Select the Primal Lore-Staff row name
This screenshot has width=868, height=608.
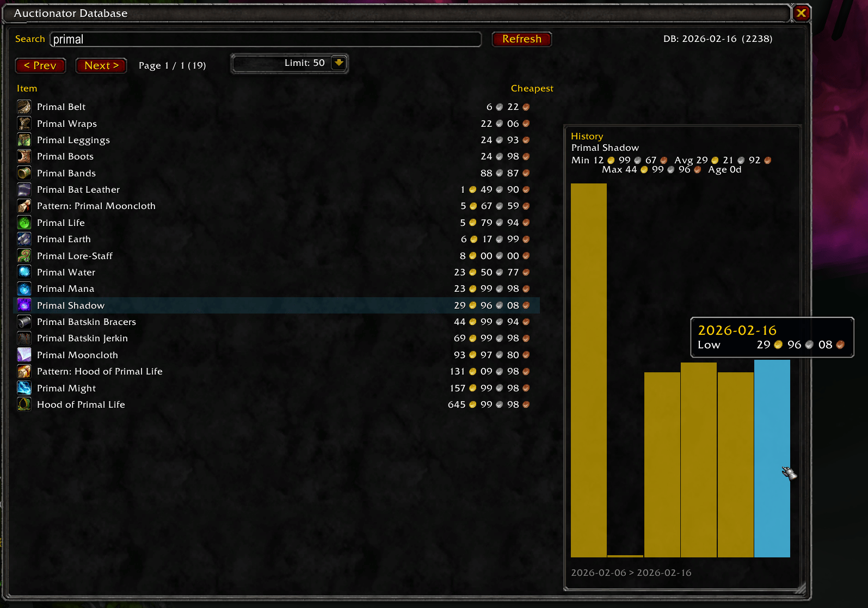[x=75, y=256]
